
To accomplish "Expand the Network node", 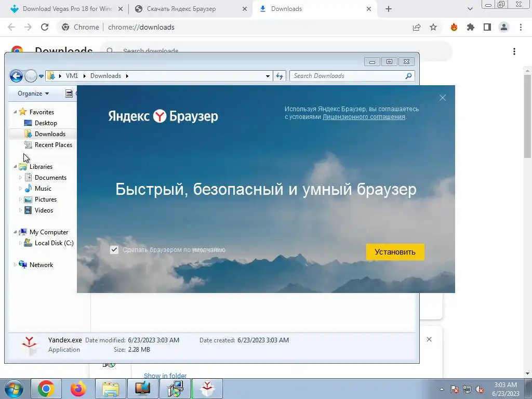I will click(15, 264).
